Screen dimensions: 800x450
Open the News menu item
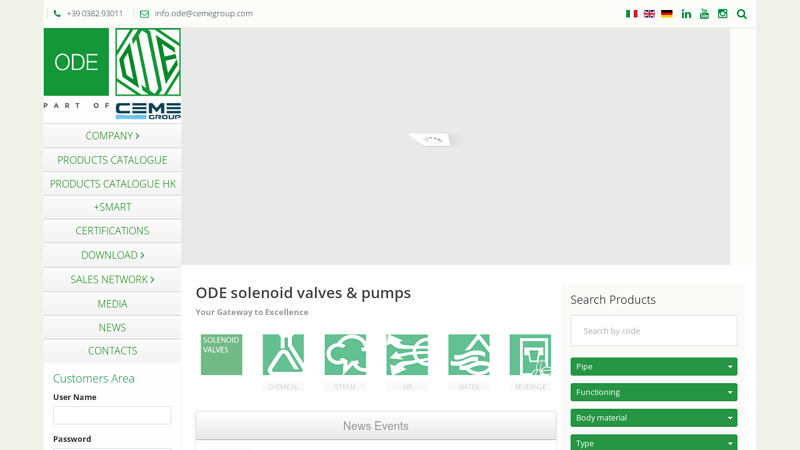[x=112, y=328]
